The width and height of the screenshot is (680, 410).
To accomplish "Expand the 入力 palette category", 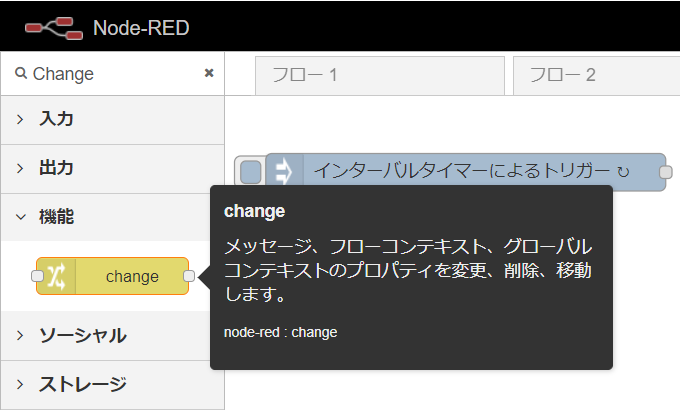I will pyautogui.click(x=112, y=120).
